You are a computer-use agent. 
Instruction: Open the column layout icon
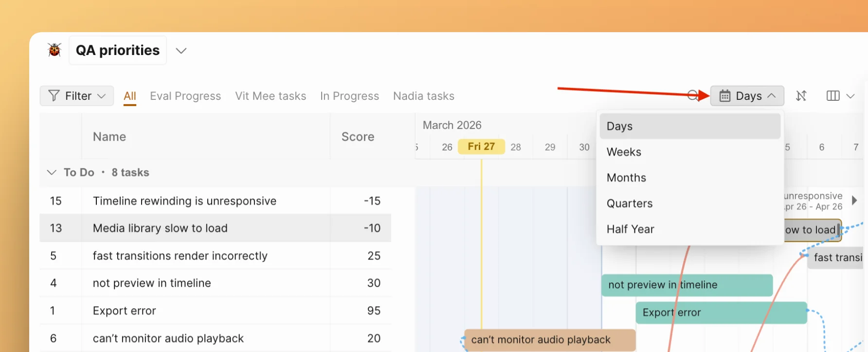tap(832, 96)
